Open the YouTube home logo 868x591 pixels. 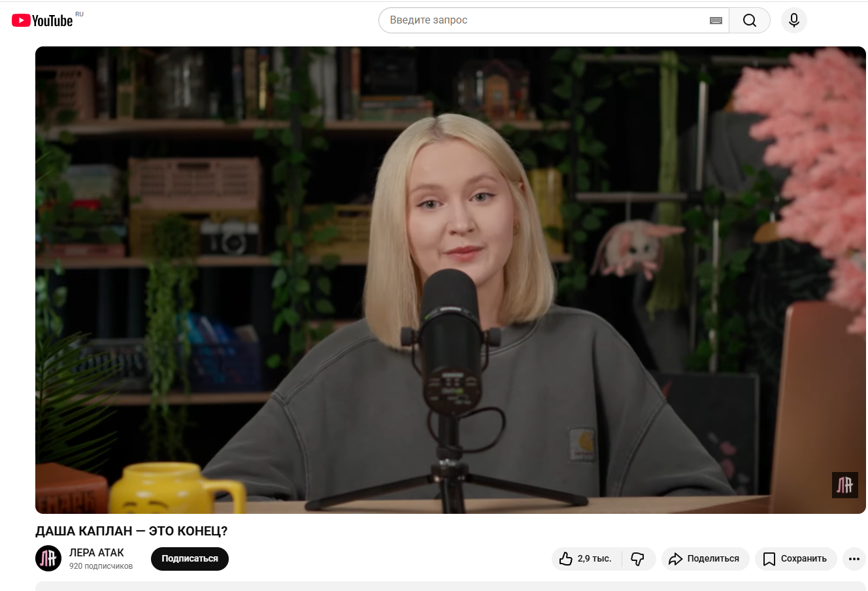(x=42, y=20)
